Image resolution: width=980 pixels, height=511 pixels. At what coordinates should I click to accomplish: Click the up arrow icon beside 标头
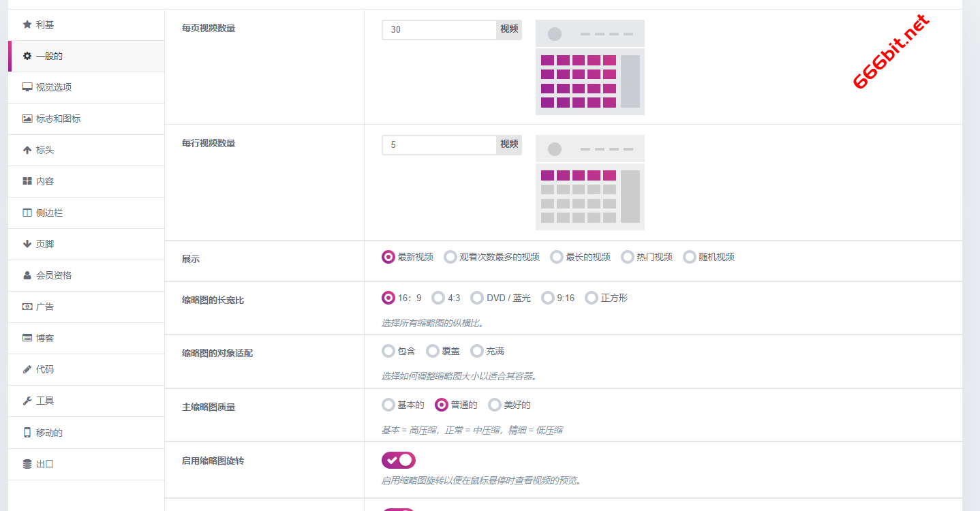coord(27,150)
